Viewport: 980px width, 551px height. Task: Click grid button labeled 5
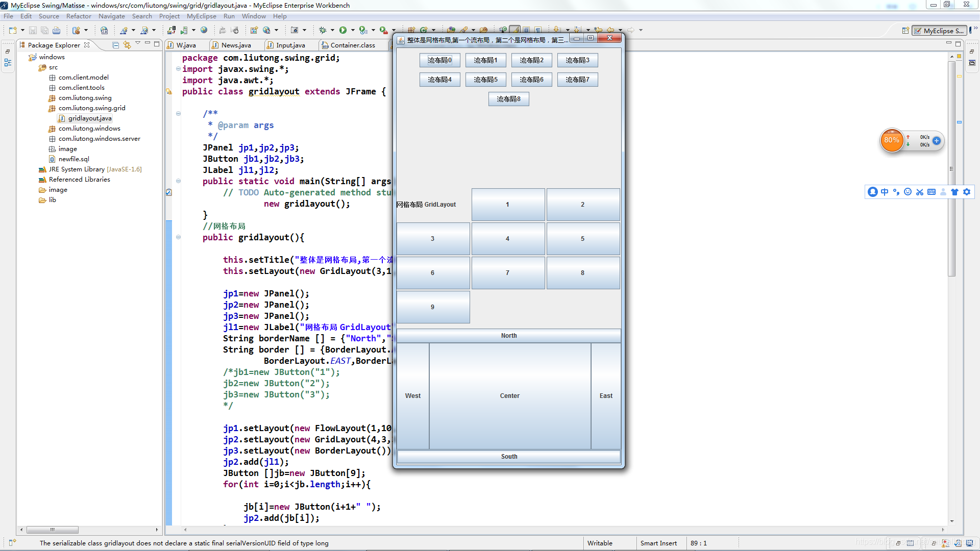583,239
